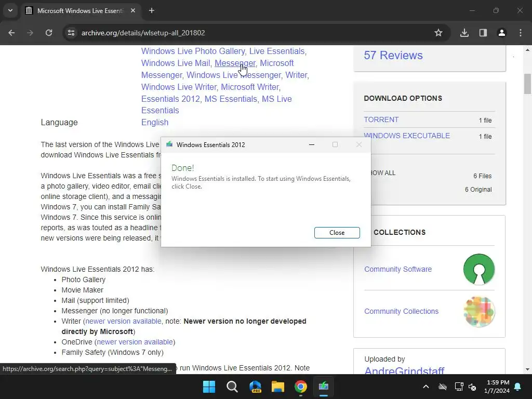The image size is (532, 399).
Task: Reload the archive.org page
Action: tap(49, 33)
